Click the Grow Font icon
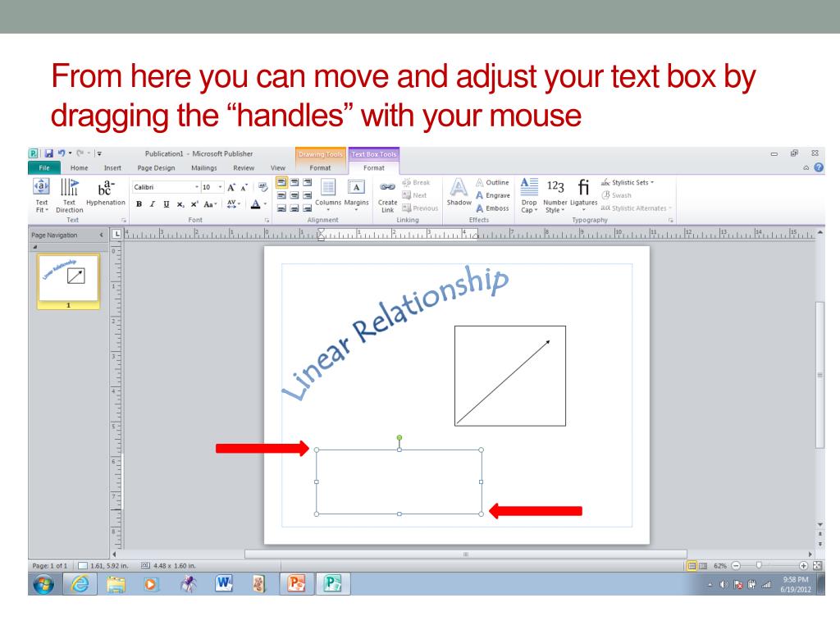 coord(231,188)
